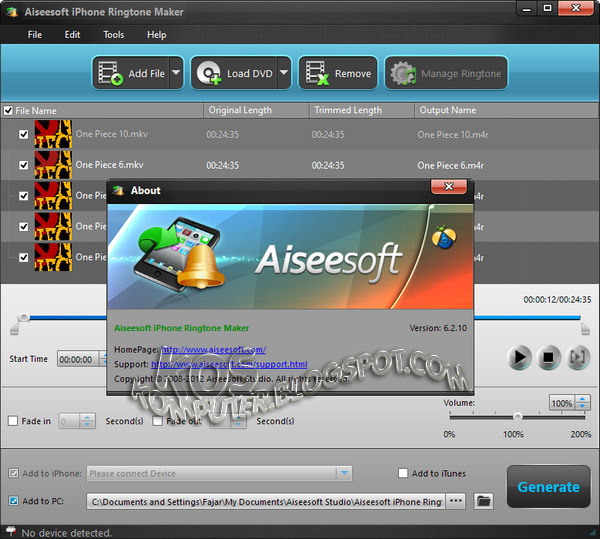
Task: Open the Tools menu
Action: click(114, 35)
